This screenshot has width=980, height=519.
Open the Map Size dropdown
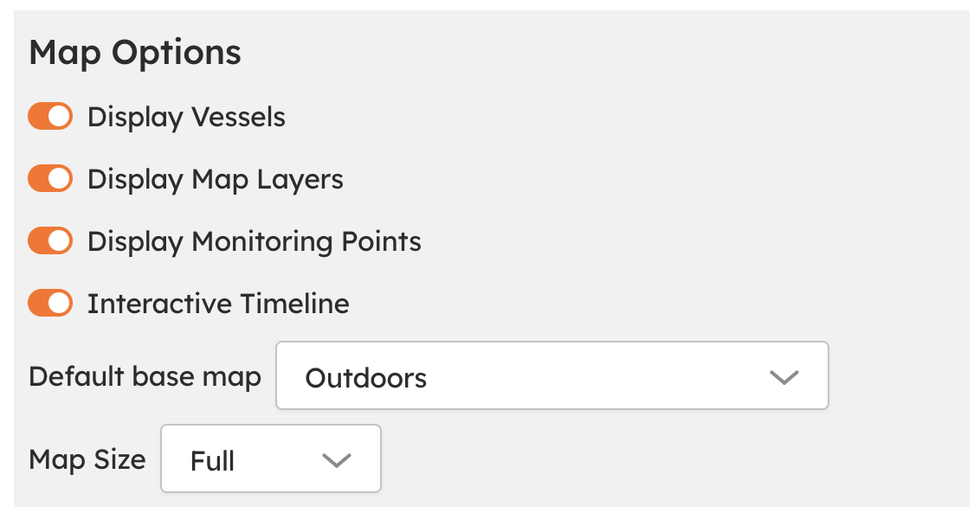[270, 458]
